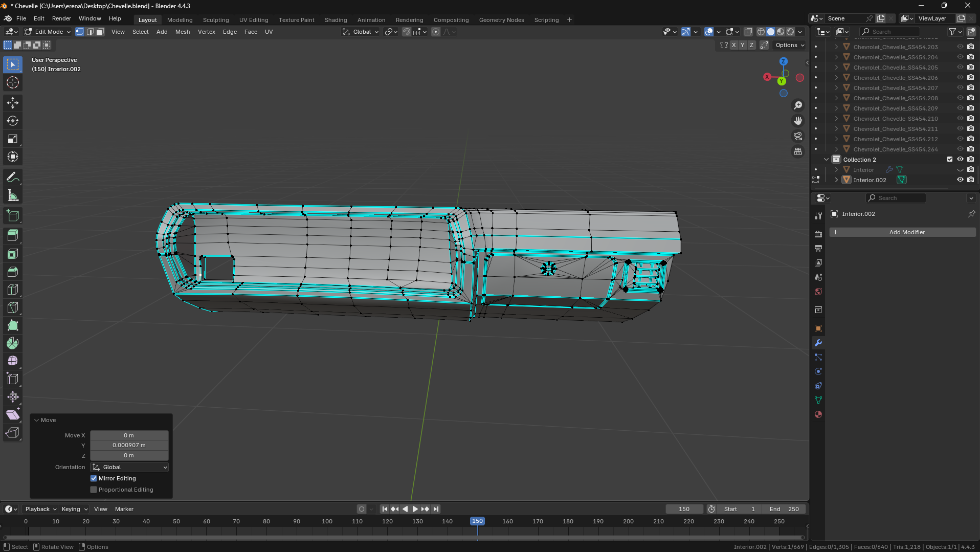
Task: Open the Edit Mode dropdown
Action: point(48,32)
